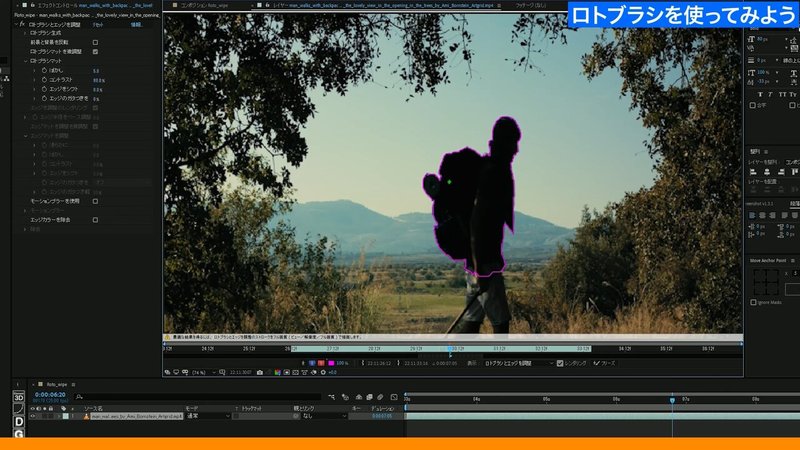The image size is (800, 450).
Task: Collapse the dimmed エッジマットを調整 section
Action: click(26, 136)
